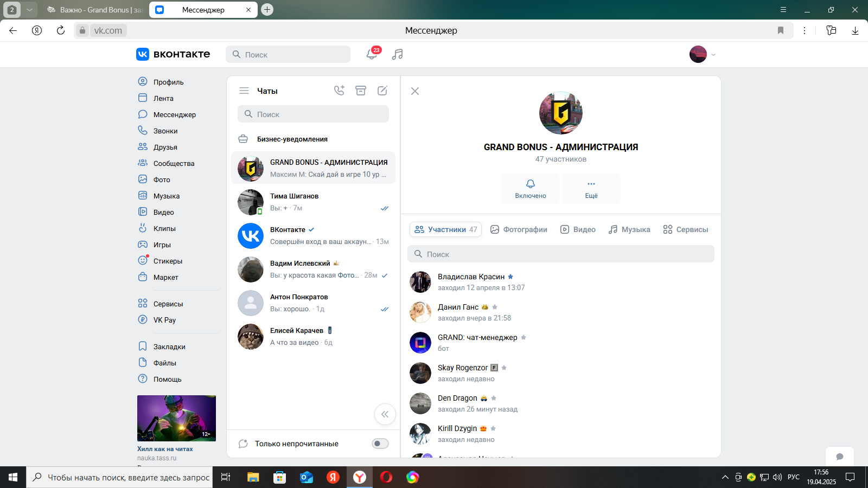Open the ВКонтакте official chat
Viewport: 868px width, 488px height.
tap(313, 235)
